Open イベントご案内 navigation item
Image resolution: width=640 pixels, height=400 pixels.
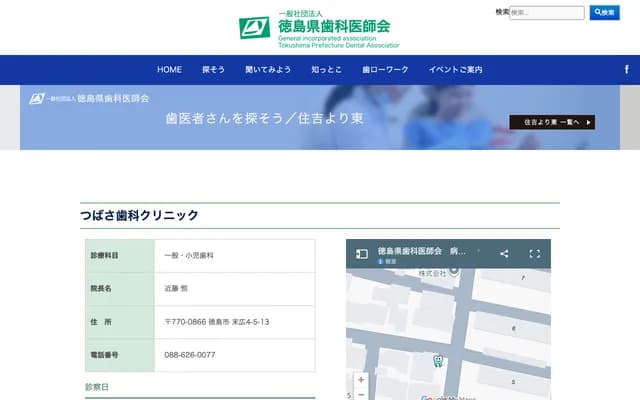[x=455, y=70]
